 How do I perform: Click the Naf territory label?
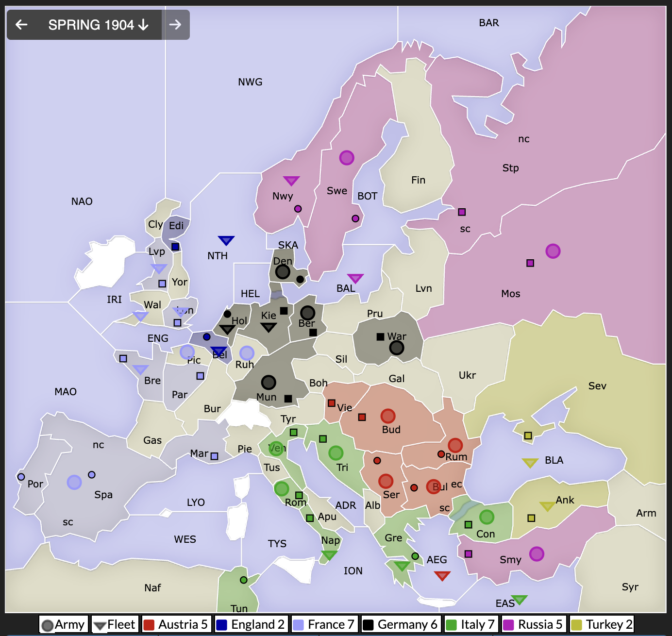click(x=152, y=588)
